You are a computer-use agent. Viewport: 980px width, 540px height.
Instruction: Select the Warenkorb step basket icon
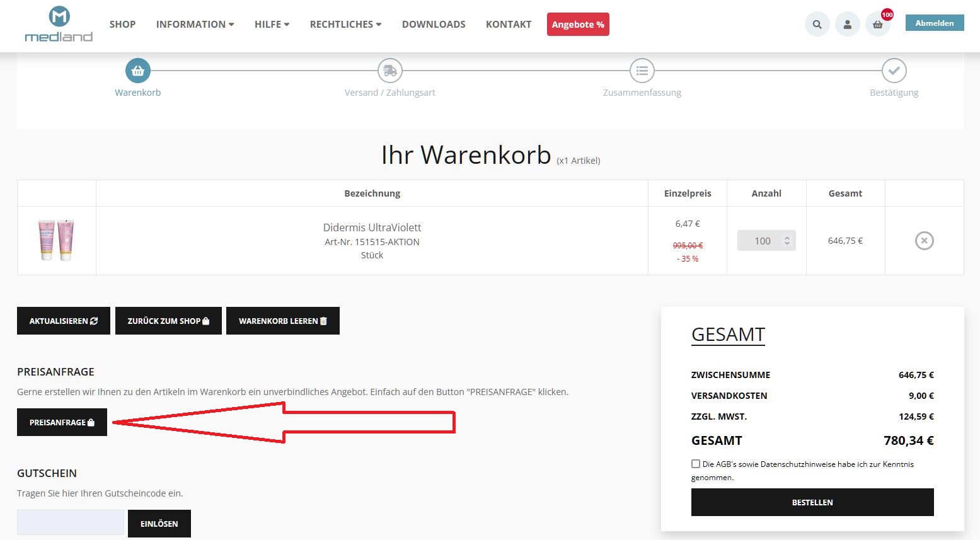(x=138, y=71)
